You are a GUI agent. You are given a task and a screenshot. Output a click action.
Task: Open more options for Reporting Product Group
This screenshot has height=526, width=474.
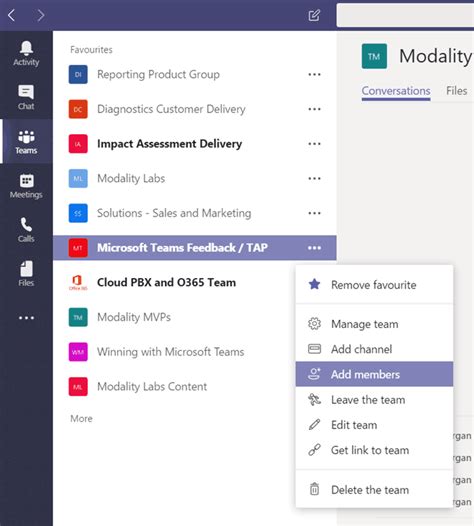coord(314,74)
